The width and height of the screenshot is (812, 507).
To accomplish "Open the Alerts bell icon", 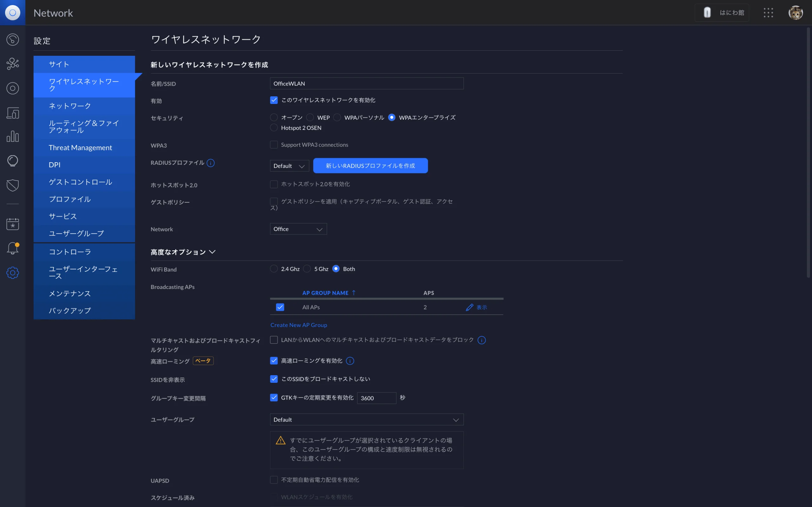I will 12,248.
